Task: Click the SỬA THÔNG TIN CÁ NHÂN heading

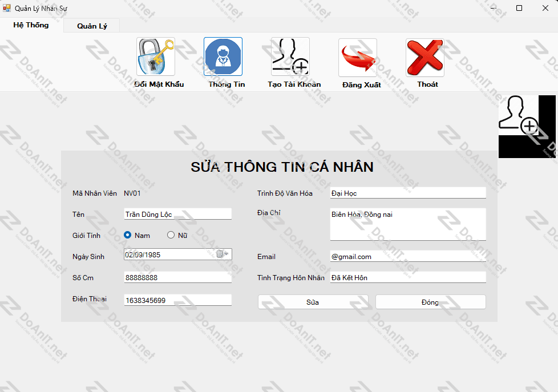Action: [x=282, y=167]
